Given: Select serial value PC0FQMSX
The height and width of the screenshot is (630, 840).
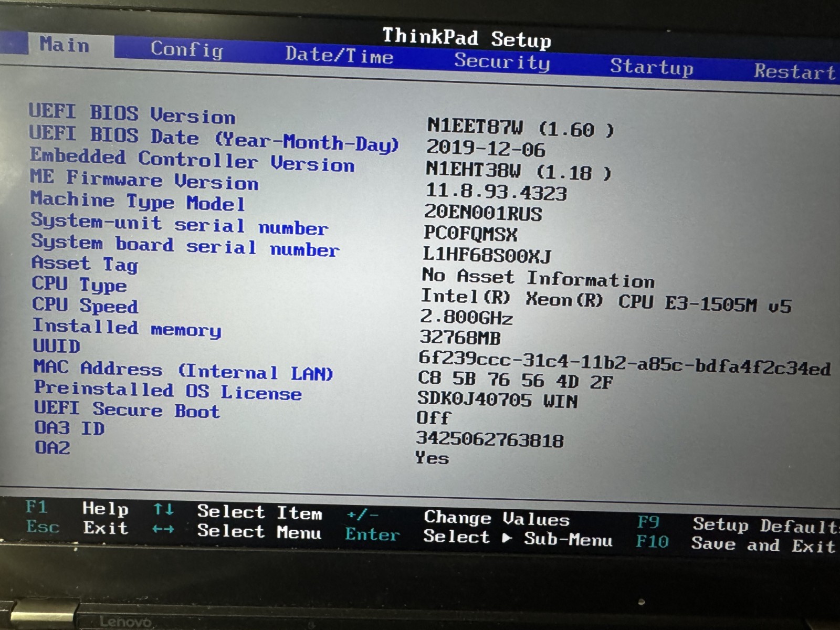Looking at the screenshot, I should point(470,234).
